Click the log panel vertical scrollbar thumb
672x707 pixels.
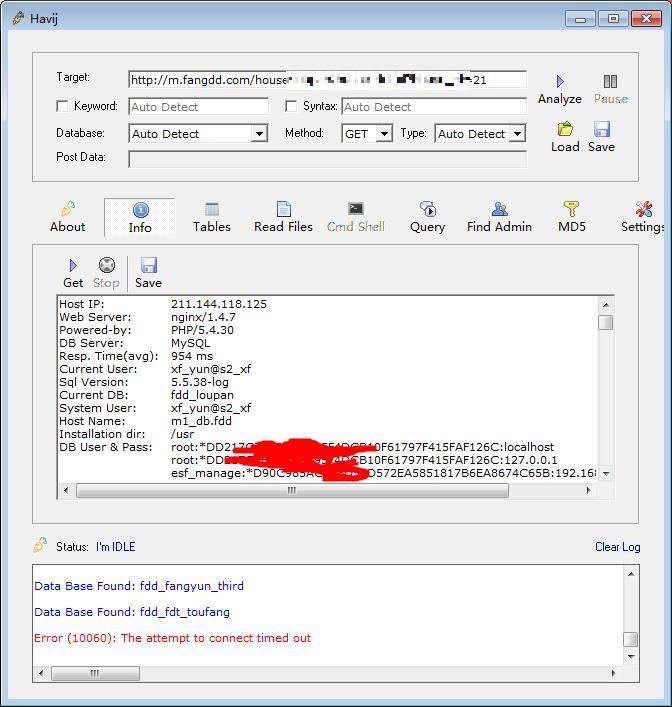(x=631, y=639)
